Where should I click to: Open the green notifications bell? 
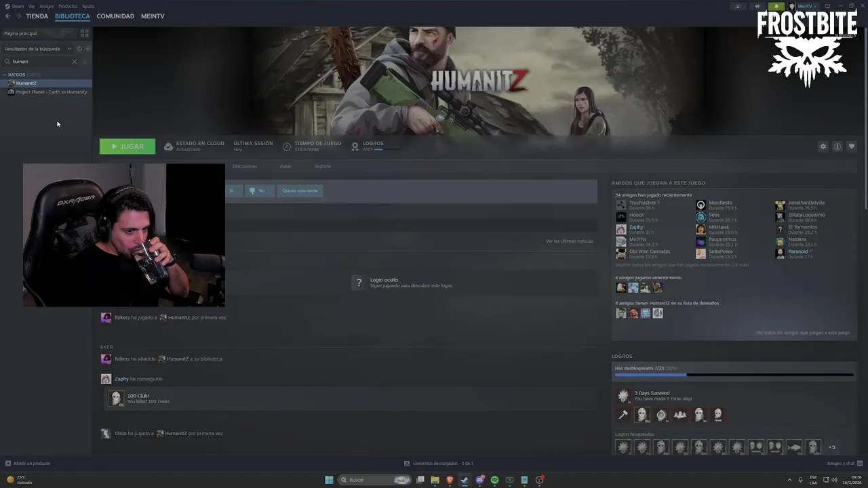tap(776, 6)
